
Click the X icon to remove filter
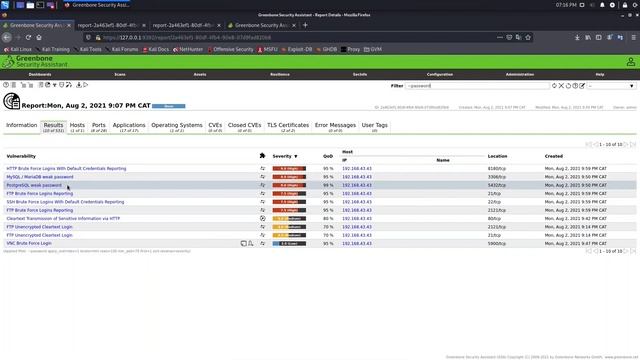tap(561, 86)
